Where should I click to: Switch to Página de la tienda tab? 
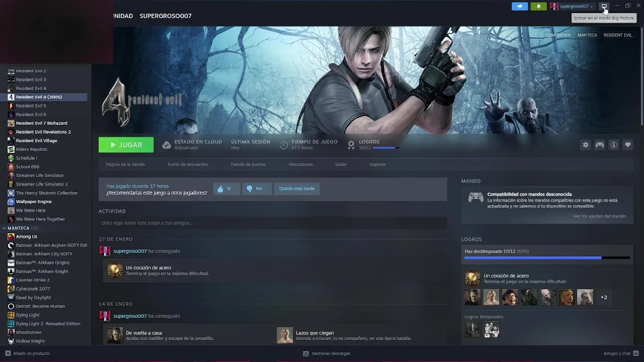click(x=125, y=164)
